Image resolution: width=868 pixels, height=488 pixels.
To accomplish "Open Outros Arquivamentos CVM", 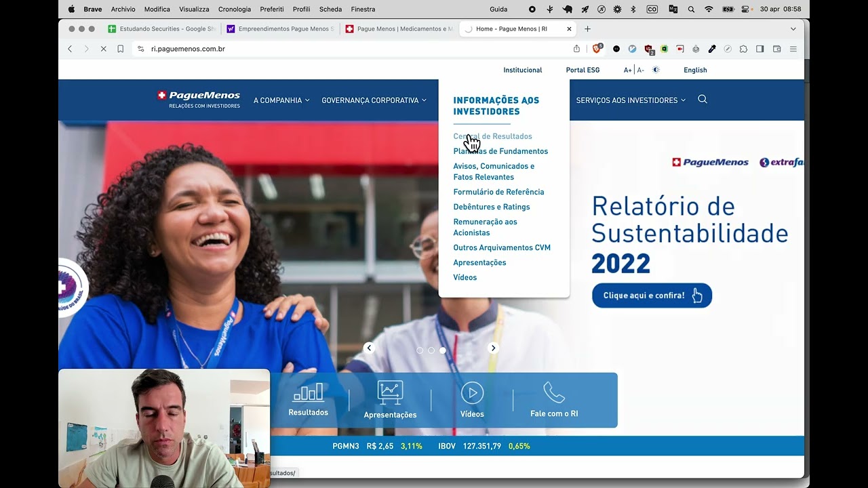I will click(502, 247).
